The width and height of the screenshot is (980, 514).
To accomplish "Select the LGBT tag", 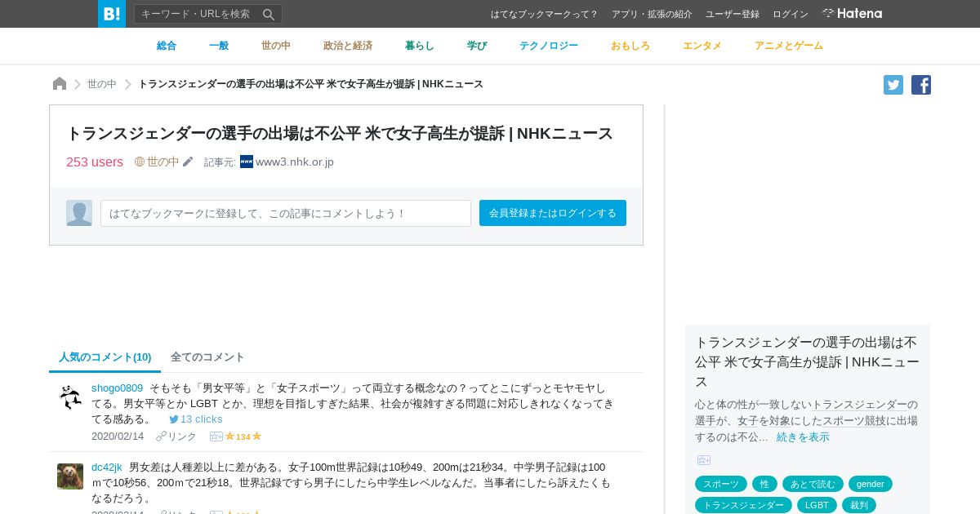I will coord(817,505).
